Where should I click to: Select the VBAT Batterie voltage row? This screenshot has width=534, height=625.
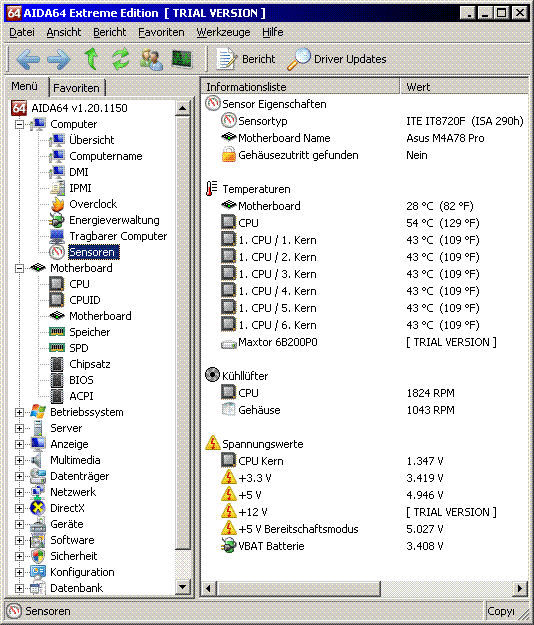(366, 546)
